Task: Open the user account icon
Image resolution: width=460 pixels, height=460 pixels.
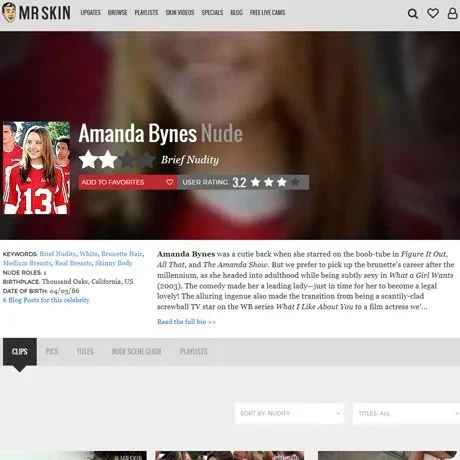Action: pyautogui.click(x=452, y=13)
